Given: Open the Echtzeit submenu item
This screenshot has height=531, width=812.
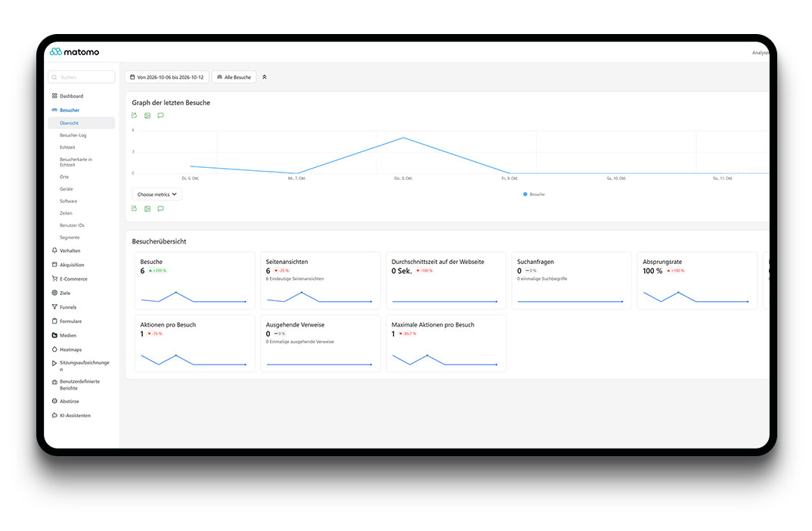Looking at the screenshot, I should click(67, 147).
